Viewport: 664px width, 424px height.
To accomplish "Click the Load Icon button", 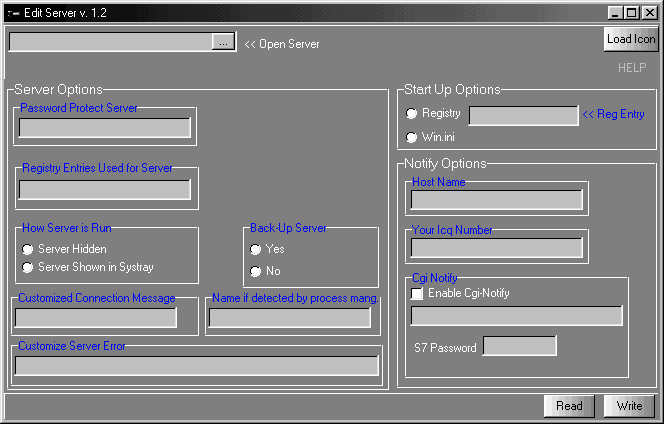I will [x=631, y=39].
